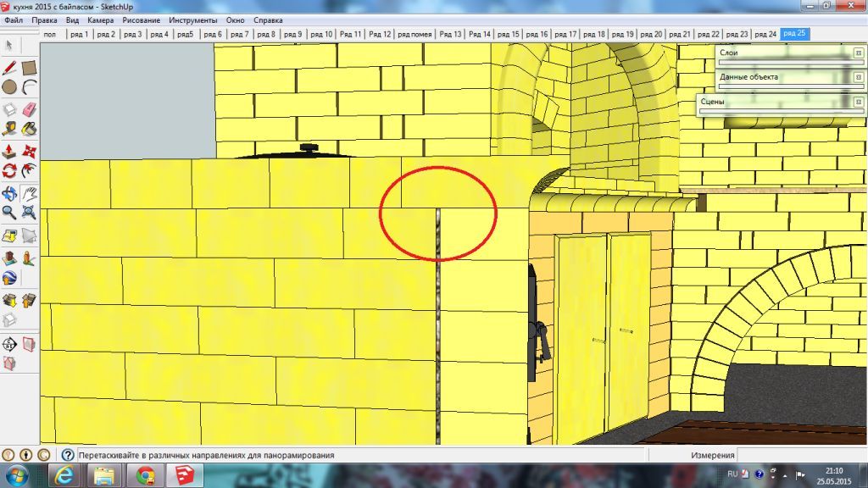The image size is (868, 488).
Task: Select the Orbit camera tool
Action: tap(9, 193)
